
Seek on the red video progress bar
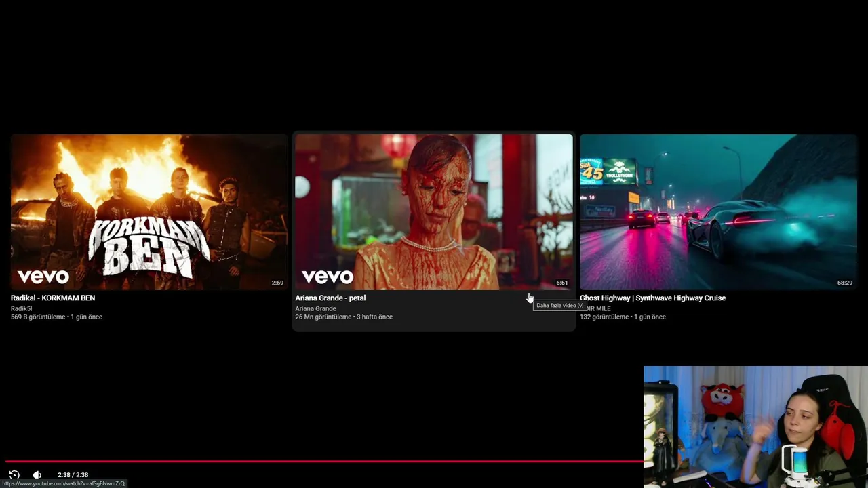tap(324, 461)
